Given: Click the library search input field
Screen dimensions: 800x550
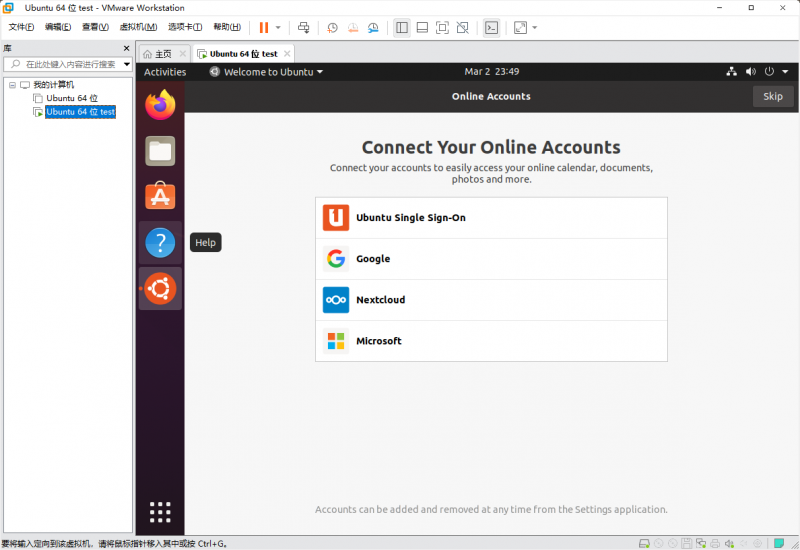Looking at the screenshot, I should coord(68,64).
